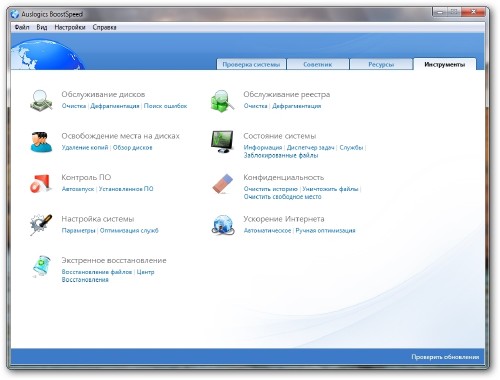This screenshot has height=380, width=500.
Task: Click the Обслуживание реестра heading
Action: point(287,94)
